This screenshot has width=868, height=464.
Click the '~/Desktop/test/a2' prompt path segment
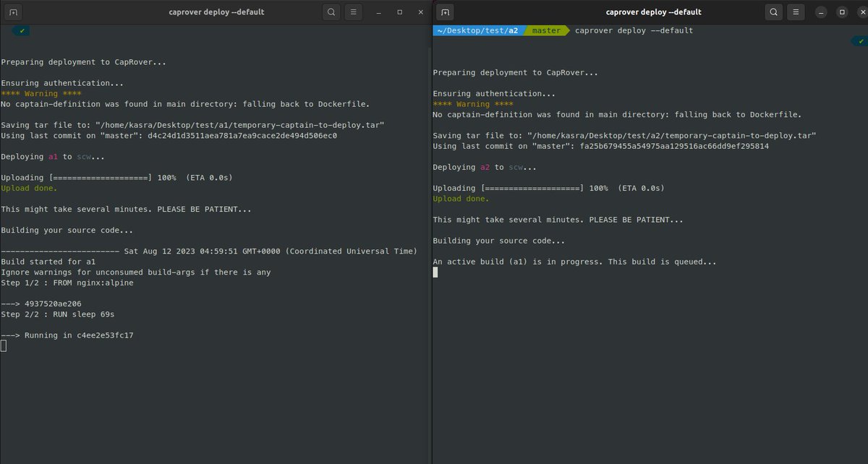(479, 31)
